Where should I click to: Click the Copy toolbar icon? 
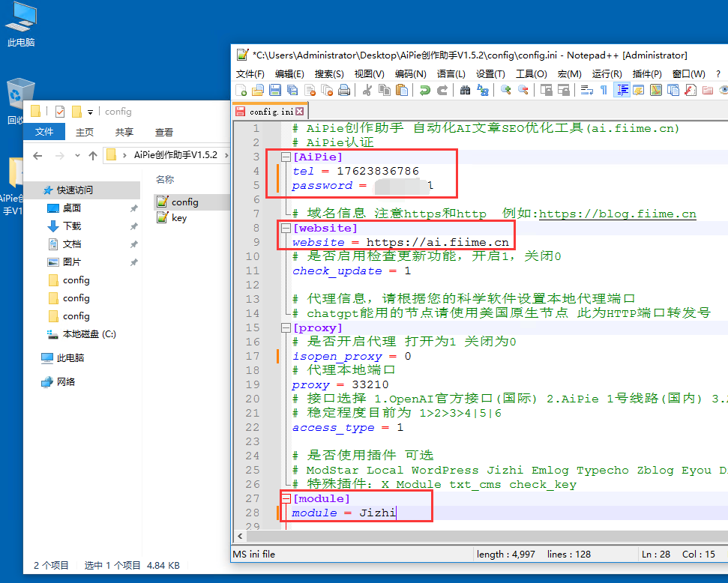click(385, 90)
